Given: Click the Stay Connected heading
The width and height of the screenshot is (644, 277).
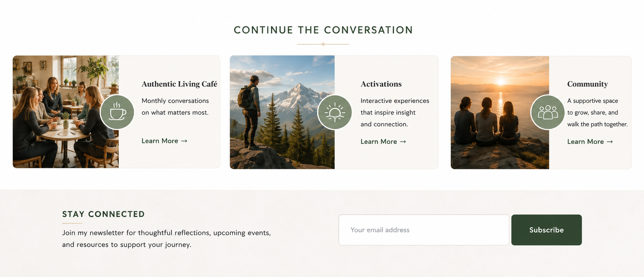Looking at the screenshot, I should (x=104, y=214).
